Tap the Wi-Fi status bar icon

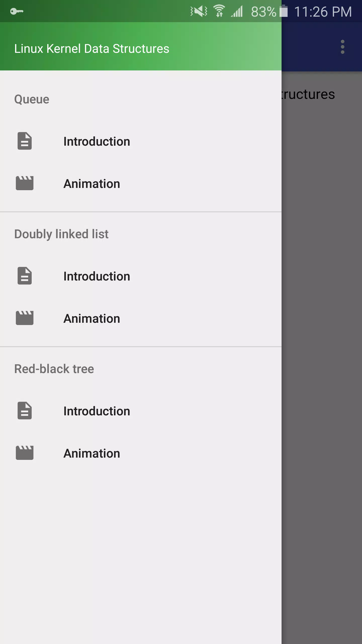tap(219, 11)
